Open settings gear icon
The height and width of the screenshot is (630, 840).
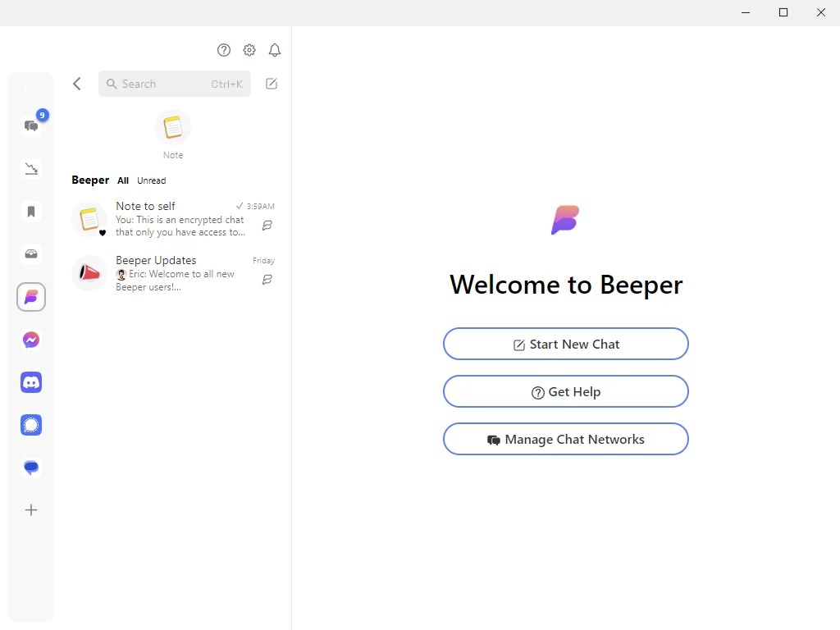point(249,50)
